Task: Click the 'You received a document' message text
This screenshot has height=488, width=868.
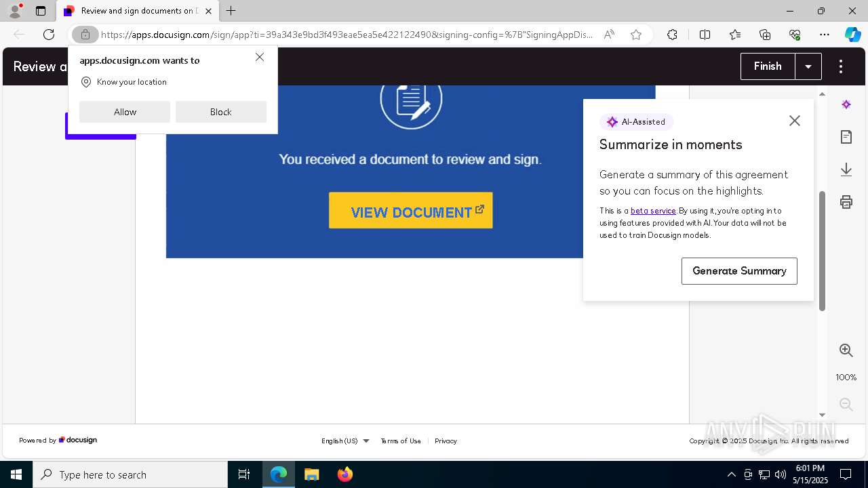Action: click(410, 159)
